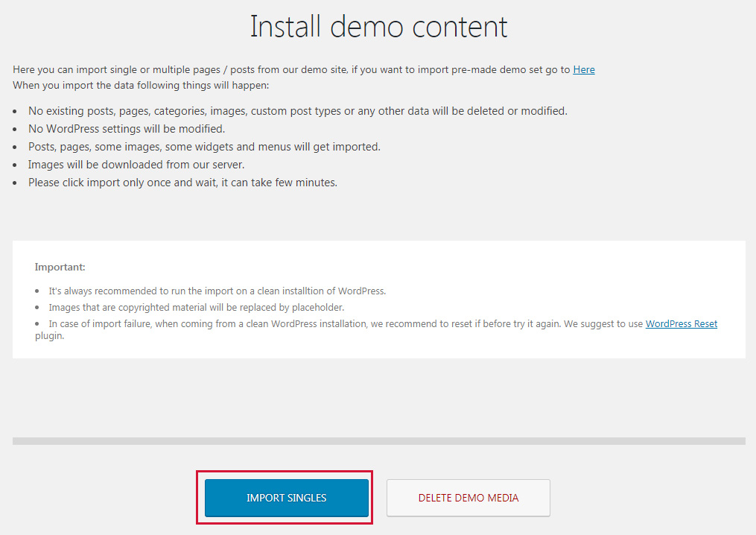Click the 'Here you can import single' intro sentence
756x535 pixels.
[290, 69]
